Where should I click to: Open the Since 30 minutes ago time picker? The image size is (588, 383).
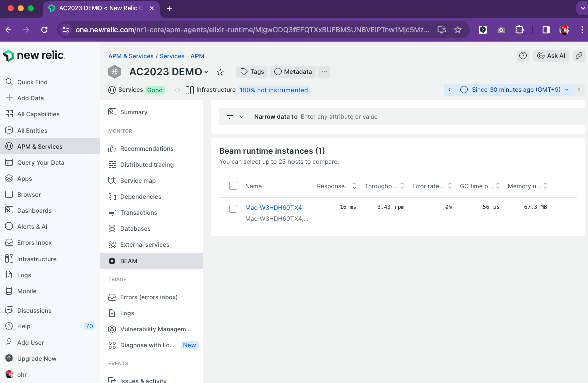point(515,90)
